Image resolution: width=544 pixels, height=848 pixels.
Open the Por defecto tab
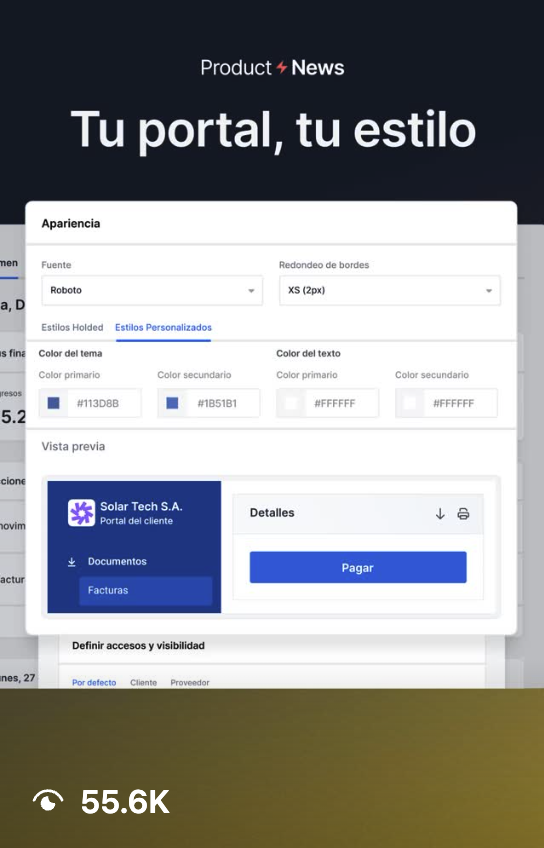94,683
